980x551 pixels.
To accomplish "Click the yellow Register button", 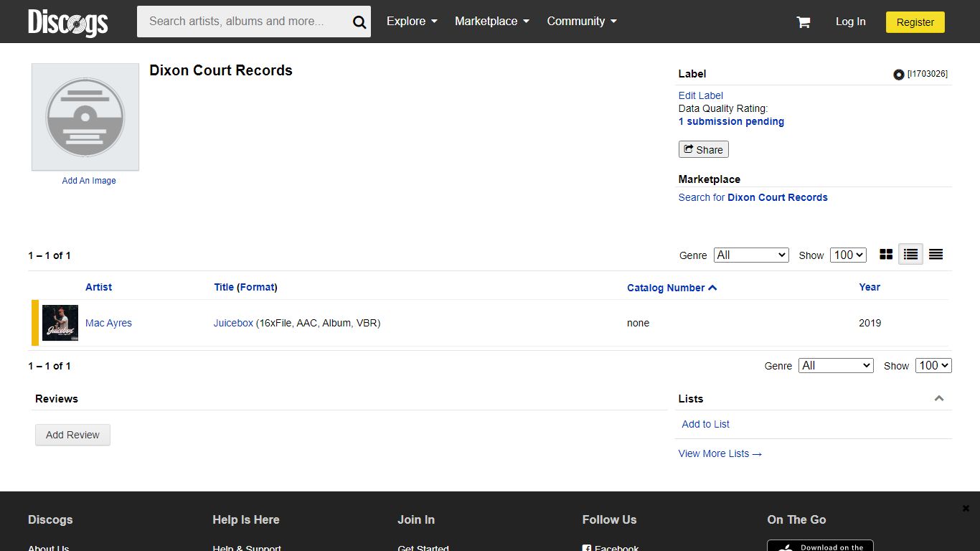I will [x=915, y=22].
